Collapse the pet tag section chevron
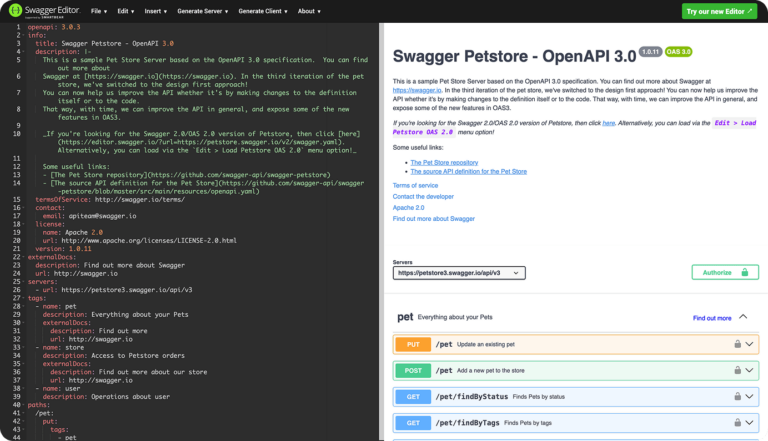Screen dimensions: 768x441 point(743,317)
